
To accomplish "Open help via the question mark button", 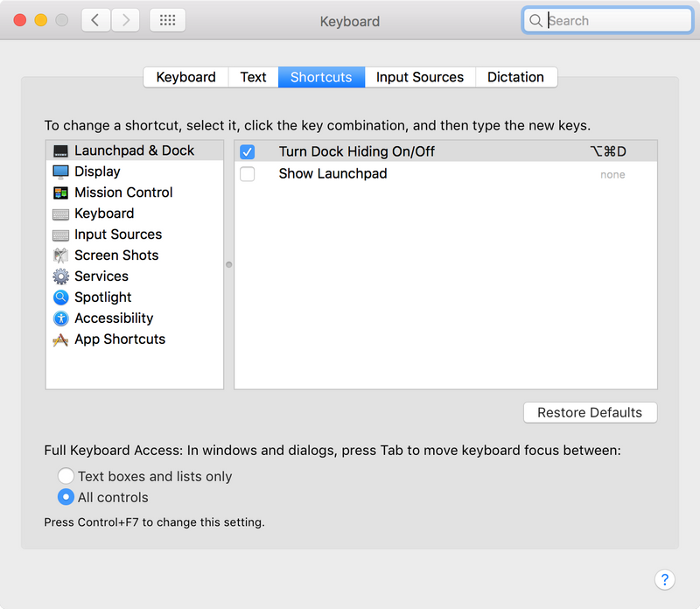I will [665, 579].
